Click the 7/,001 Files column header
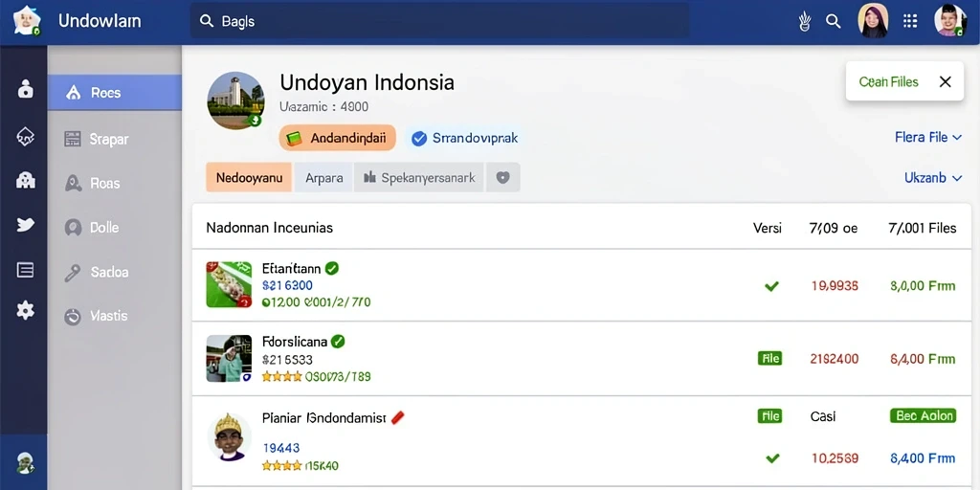Screen dimensions: 980x490 (922, 228)
